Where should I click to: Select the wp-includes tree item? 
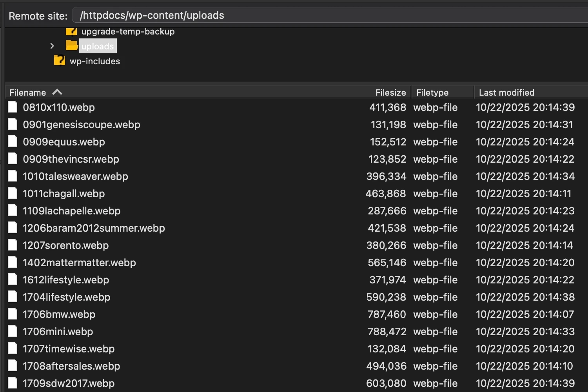point(95,61)
